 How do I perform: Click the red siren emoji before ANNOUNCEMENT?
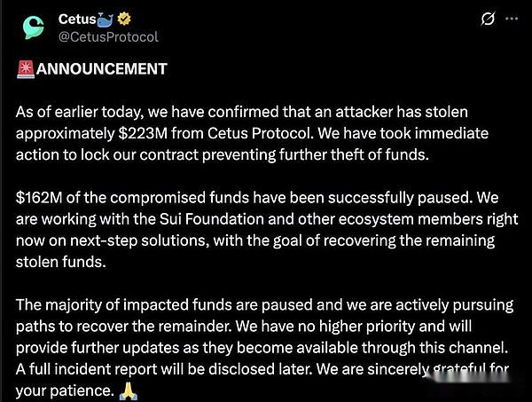click(26, 69)
